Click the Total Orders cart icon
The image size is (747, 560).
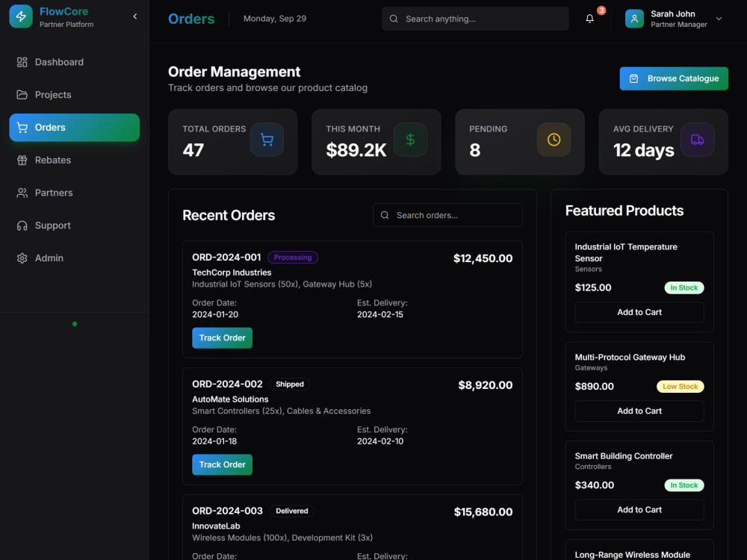pos(267,140)
